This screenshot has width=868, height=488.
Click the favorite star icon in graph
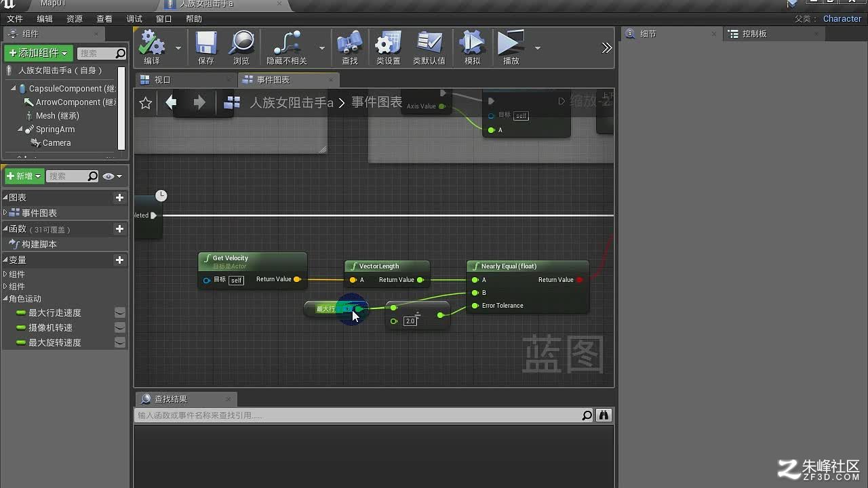coord(145,103)
